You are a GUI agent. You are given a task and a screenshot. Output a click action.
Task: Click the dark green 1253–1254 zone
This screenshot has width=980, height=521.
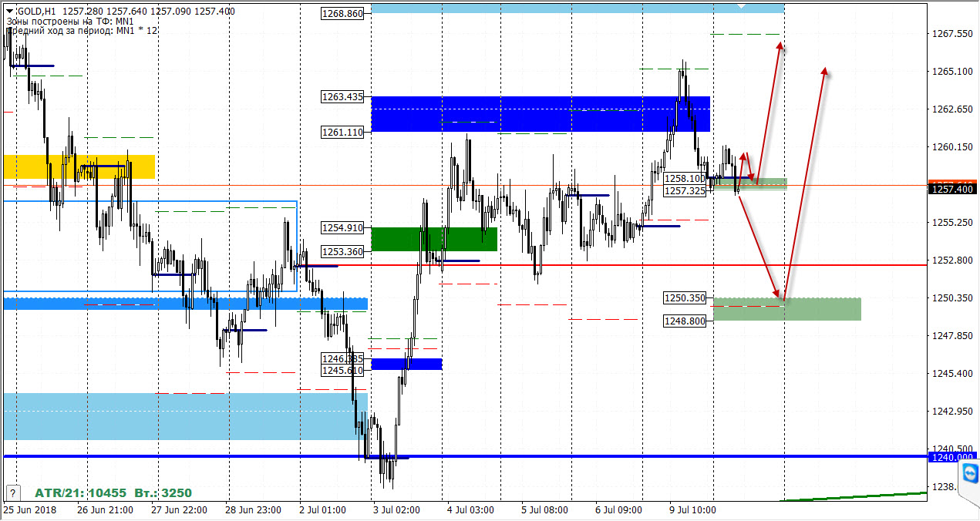pos(434,239)
